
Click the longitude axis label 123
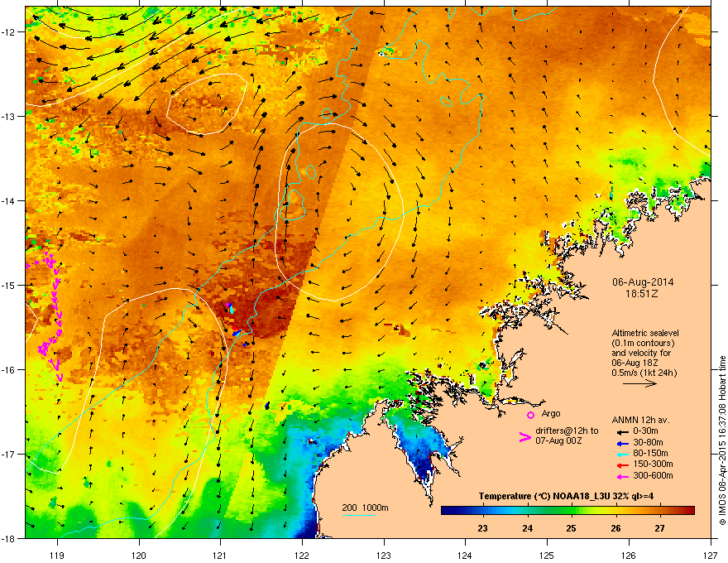coord(384,555)
